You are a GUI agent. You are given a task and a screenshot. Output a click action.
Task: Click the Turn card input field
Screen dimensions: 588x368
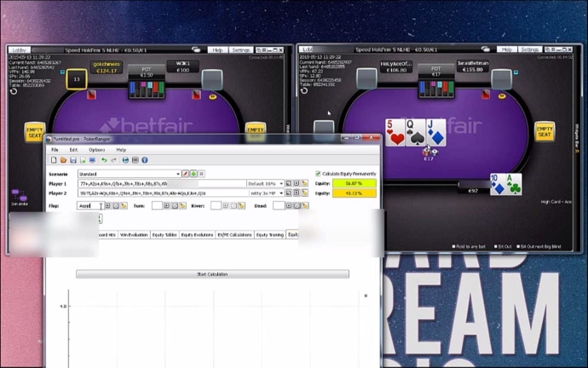pos(157,206)
